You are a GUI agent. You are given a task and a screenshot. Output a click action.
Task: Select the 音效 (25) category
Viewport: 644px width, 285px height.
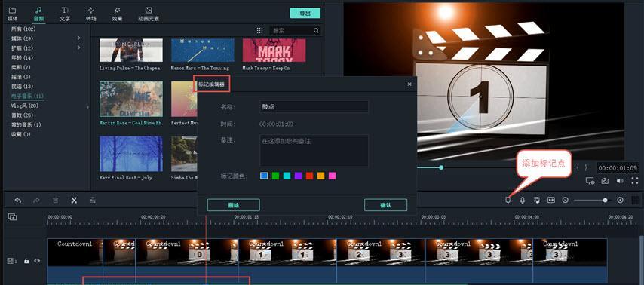22,115
